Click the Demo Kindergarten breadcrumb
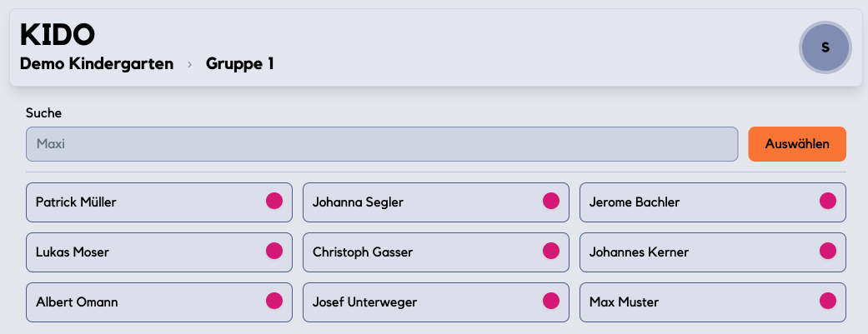Viewport: 868px width, 334px height. 97,63
